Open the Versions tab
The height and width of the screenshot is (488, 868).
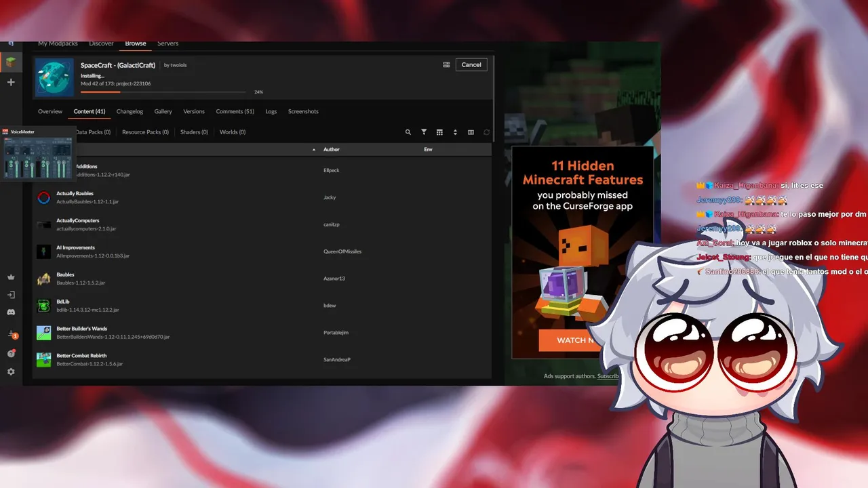(194, 111)
